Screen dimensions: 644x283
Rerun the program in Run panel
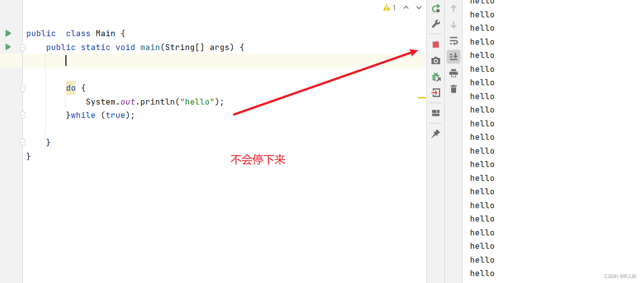436,8
